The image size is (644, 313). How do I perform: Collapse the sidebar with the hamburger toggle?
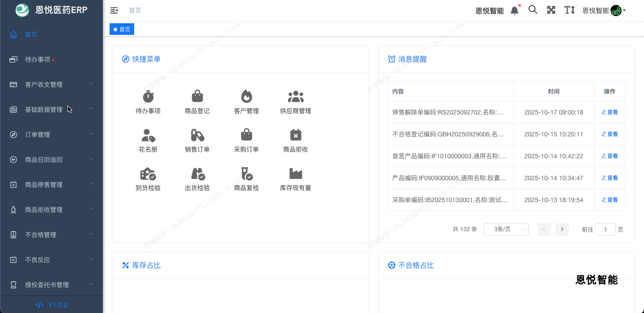pos(114,10)
